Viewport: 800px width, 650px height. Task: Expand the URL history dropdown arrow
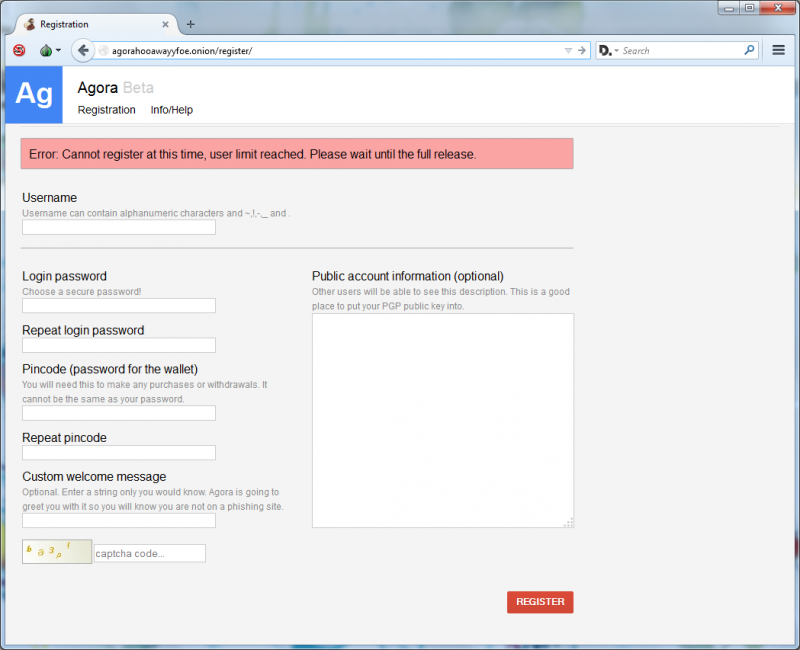click(568, 50)
